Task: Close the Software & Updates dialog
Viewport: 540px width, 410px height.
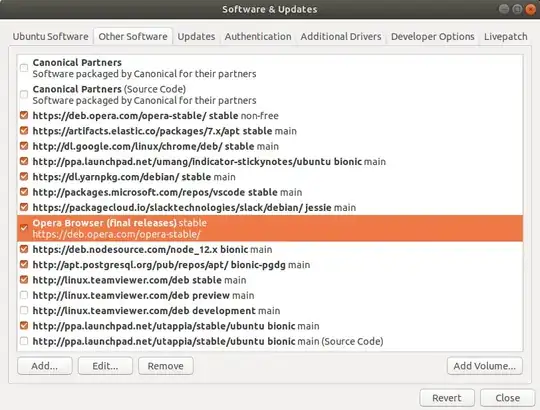Action: pos(508,398)
